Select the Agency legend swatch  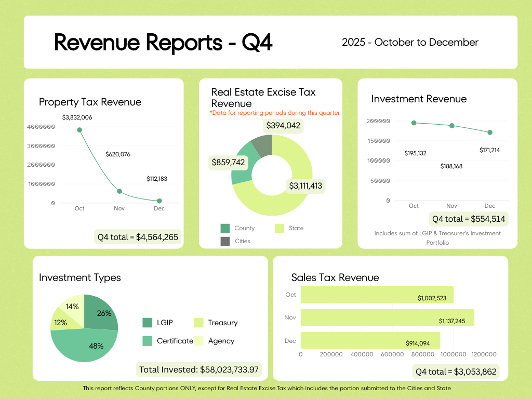(198, 341)
